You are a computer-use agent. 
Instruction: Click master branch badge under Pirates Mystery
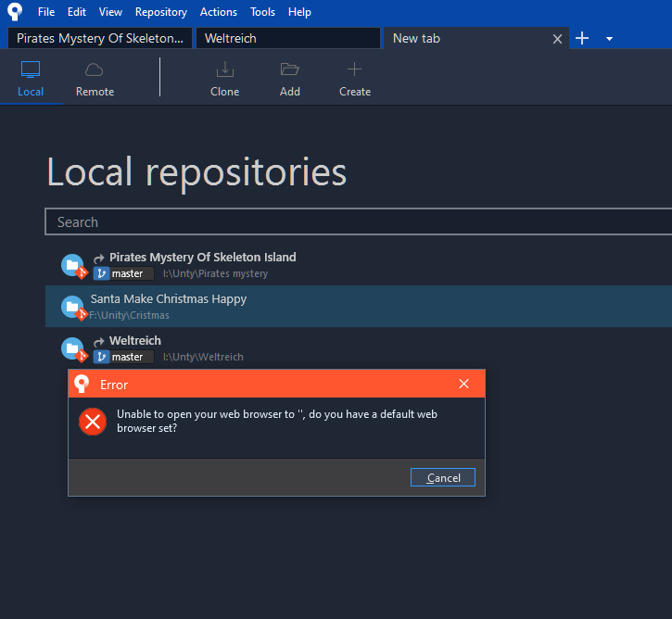123,273
